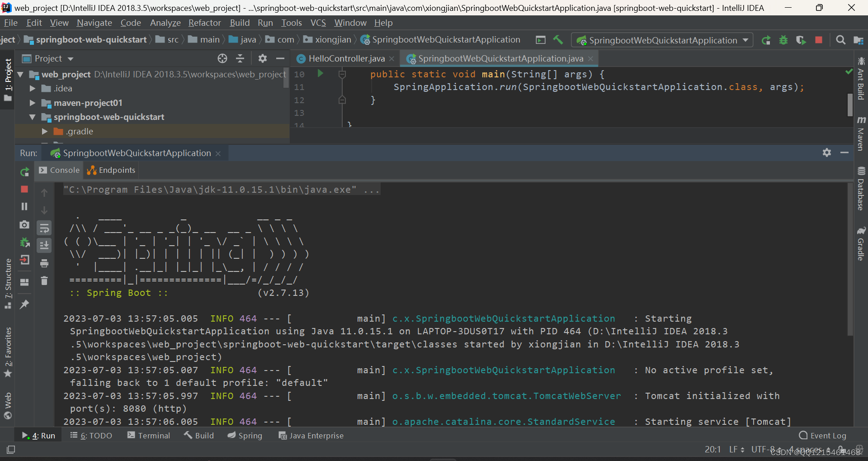Click up arrow stack trace navigation
The width and height of the screenshot is (868, 461).
[44, 193]
